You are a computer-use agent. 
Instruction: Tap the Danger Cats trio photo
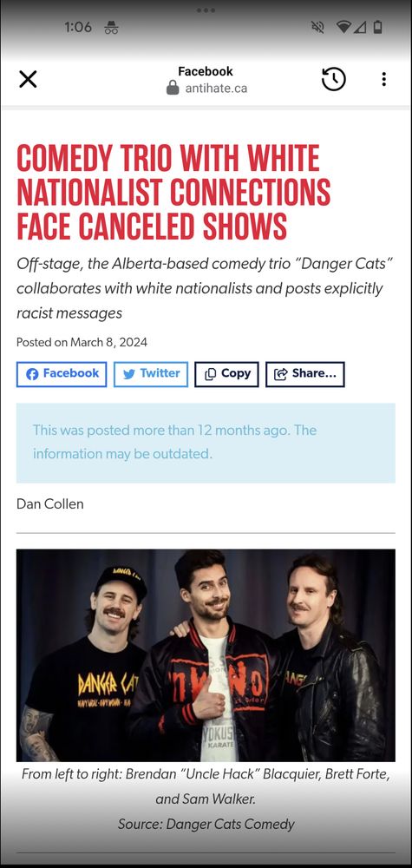(x=206, y=655)
